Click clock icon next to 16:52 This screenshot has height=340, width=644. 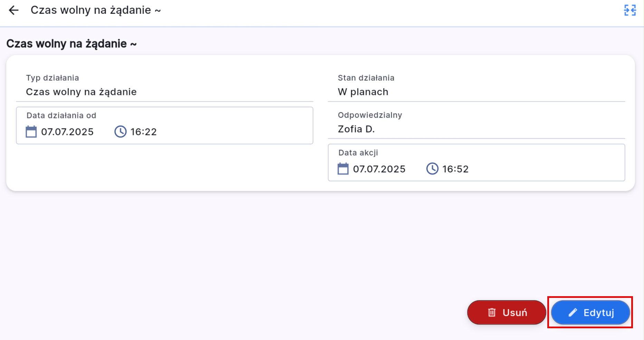coord(432,169)
